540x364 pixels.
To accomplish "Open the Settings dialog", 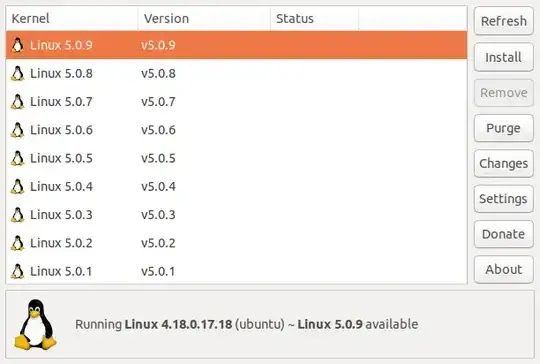I will [503, 199].
